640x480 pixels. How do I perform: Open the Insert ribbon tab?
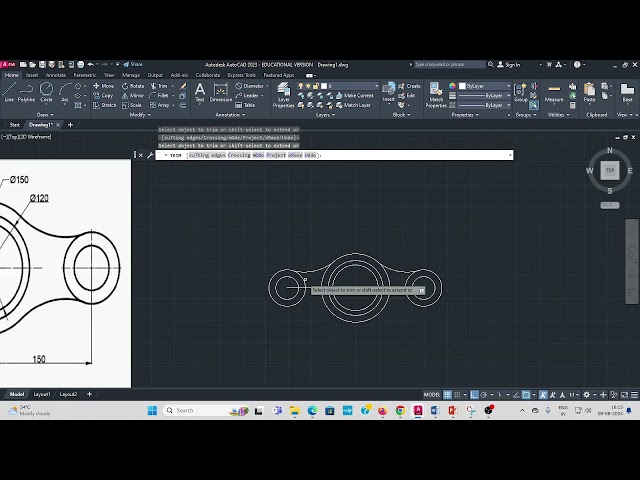click(32, 75)
